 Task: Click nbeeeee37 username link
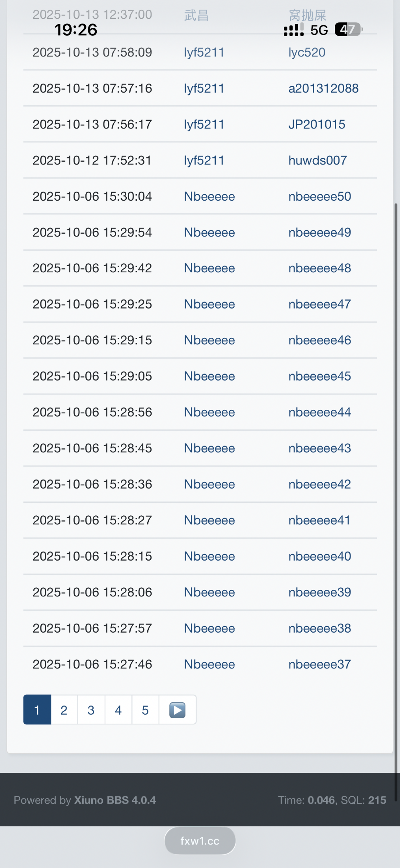320,664
